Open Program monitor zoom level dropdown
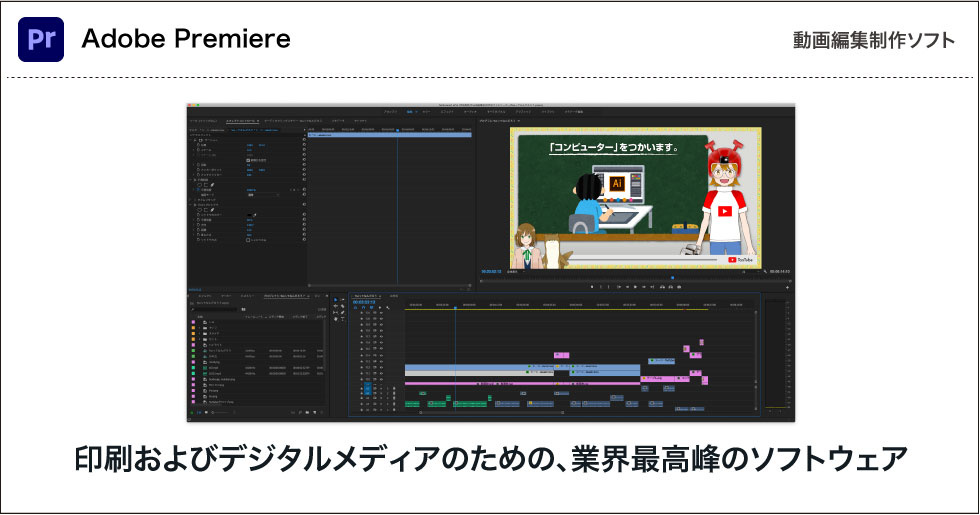This screenshot has width=980, height=515. pos(516,271)
